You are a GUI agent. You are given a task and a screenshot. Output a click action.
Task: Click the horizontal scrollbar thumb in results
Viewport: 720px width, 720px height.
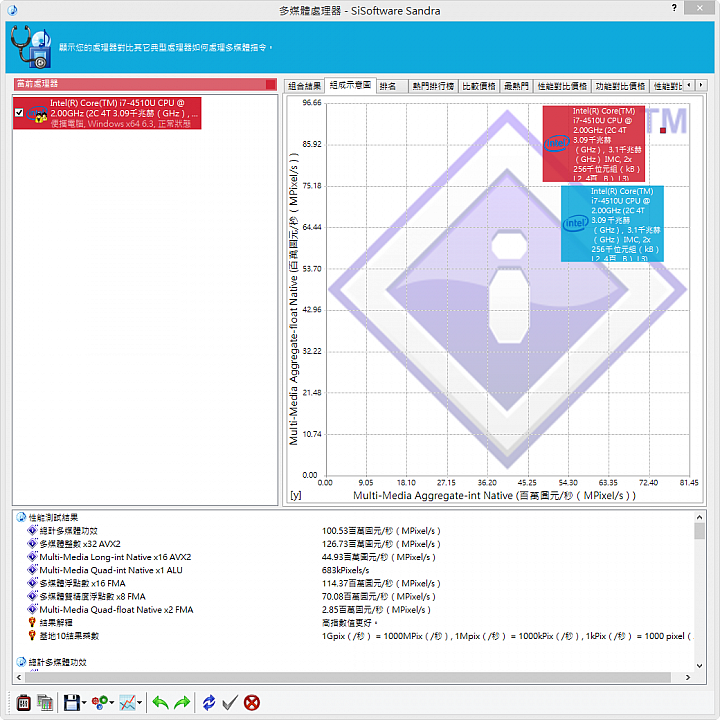[x=348, y=677]
